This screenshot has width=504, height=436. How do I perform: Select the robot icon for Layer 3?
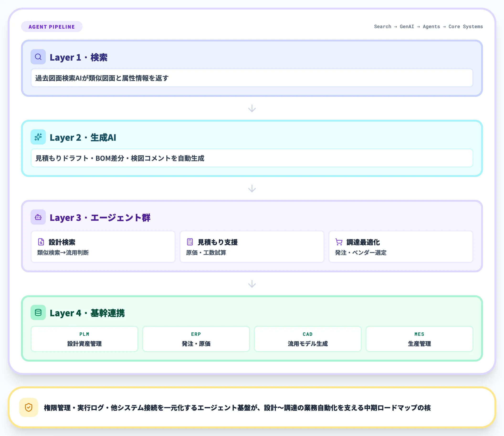(x=38, y=217)
